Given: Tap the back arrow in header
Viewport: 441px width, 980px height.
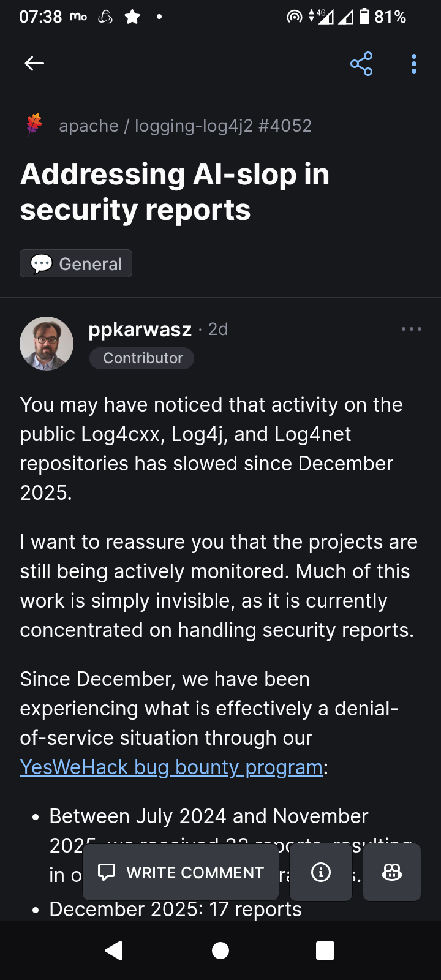Looking at the screenshot, I should click(x=34, y=63).
